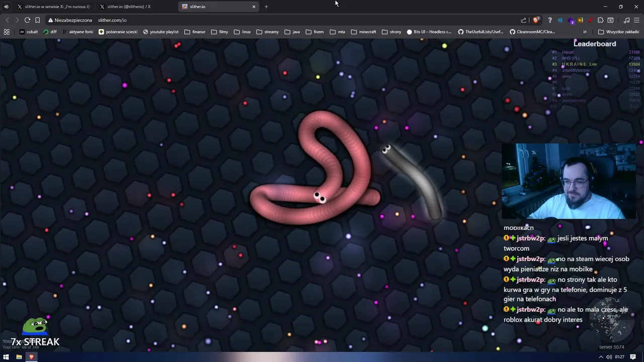Open the Brave browser taskbar icon

[31, 357]
